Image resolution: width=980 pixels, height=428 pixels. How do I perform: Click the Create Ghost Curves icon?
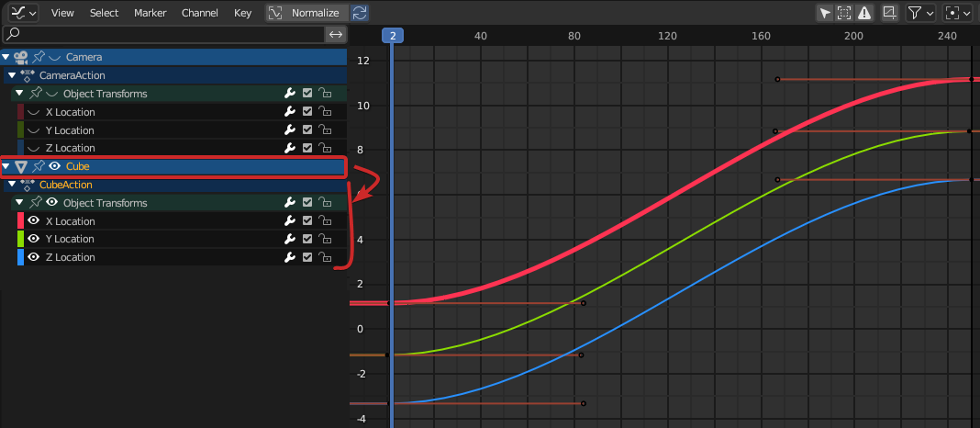(889, 13)
